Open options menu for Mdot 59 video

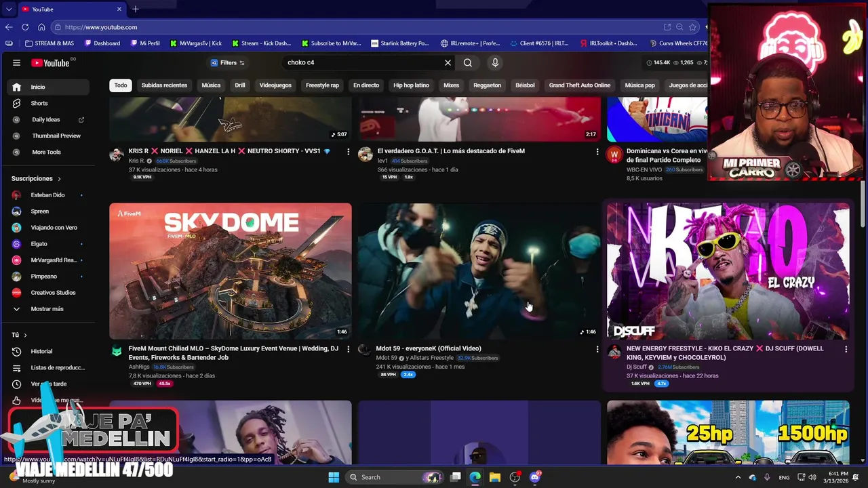(597, 349)
